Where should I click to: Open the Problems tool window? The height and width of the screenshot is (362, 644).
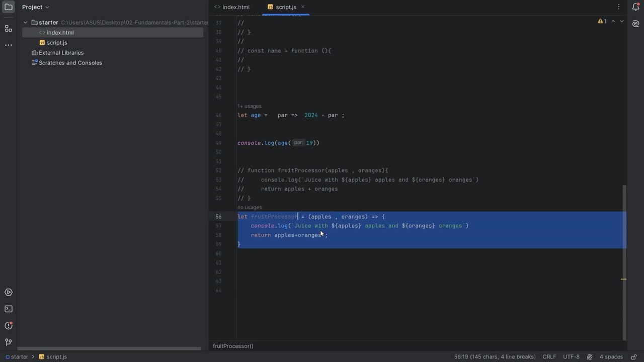[x=9, y=325]
